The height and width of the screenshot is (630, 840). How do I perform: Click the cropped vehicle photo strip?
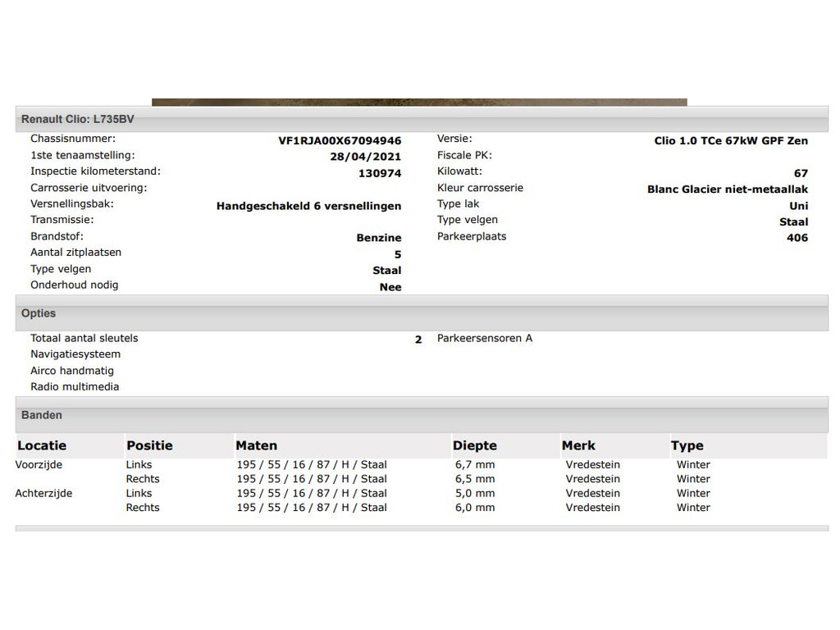[419, 103]
